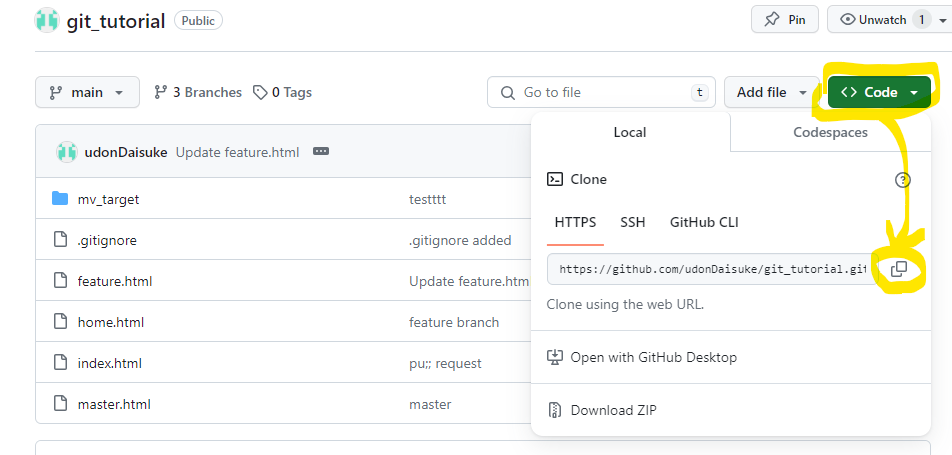Screen dimensions: 952x455
Task: Click inside the Go to file search field
Action: (601, 92)
